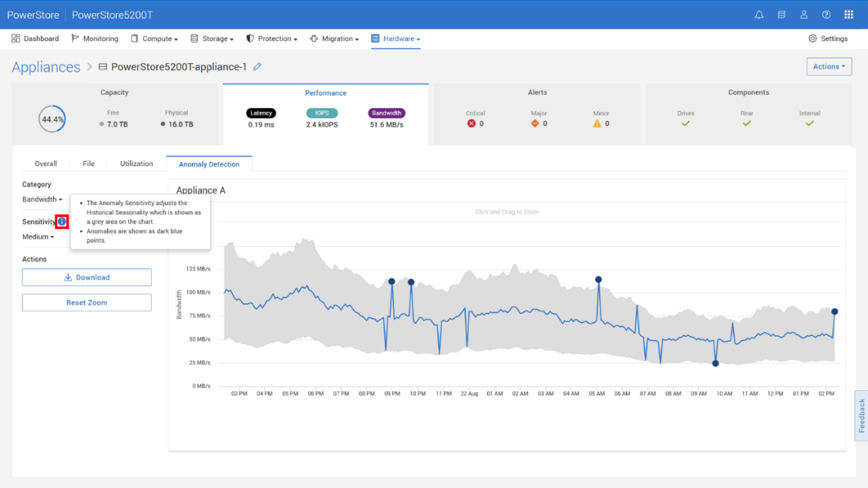
Task: Toggle the Latency metric pill
Action: (261, 113)
